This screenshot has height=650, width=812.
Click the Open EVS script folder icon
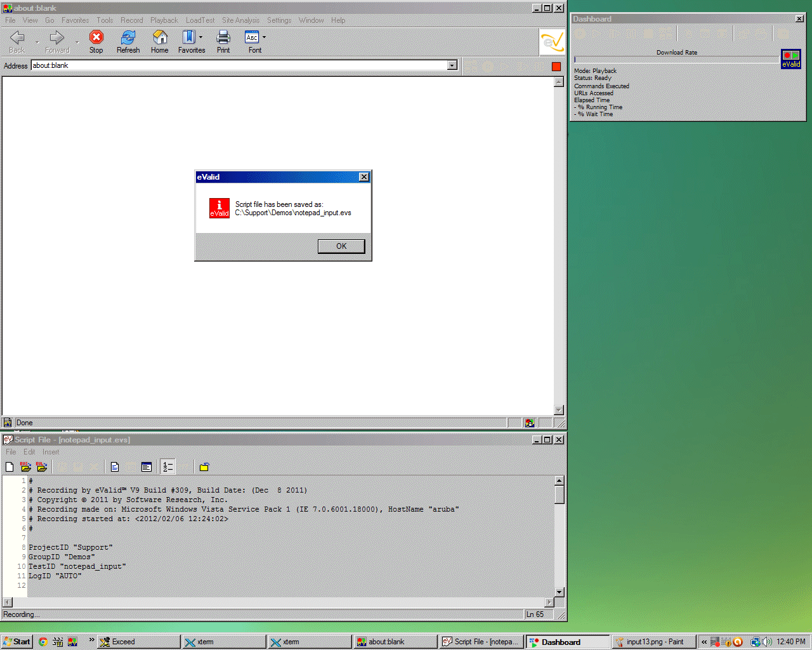25,467
